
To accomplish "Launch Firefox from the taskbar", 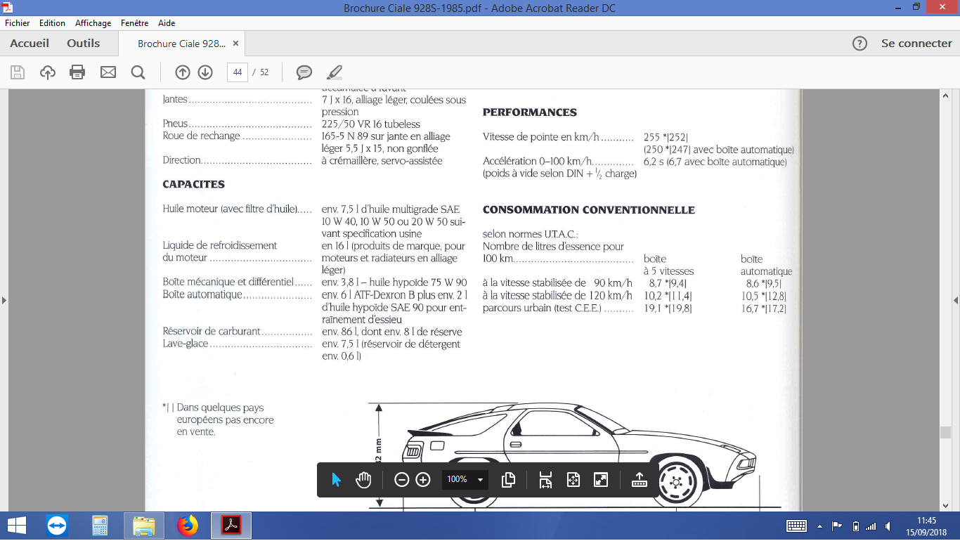I will (188, 526).
